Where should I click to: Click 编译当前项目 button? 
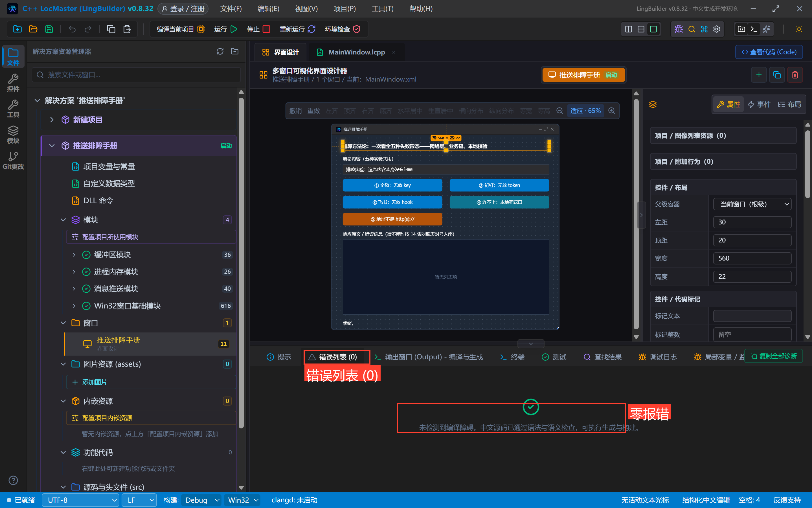[181, 29]
